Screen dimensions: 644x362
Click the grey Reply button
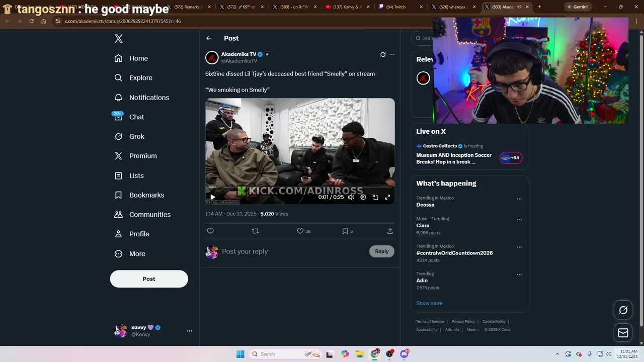[x=382, y=251]
